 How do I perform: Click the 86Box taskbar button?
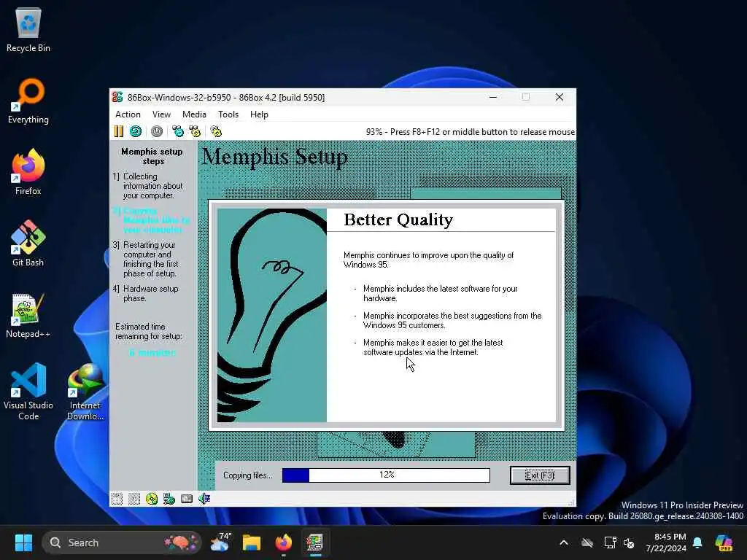(x=315, y=542)
